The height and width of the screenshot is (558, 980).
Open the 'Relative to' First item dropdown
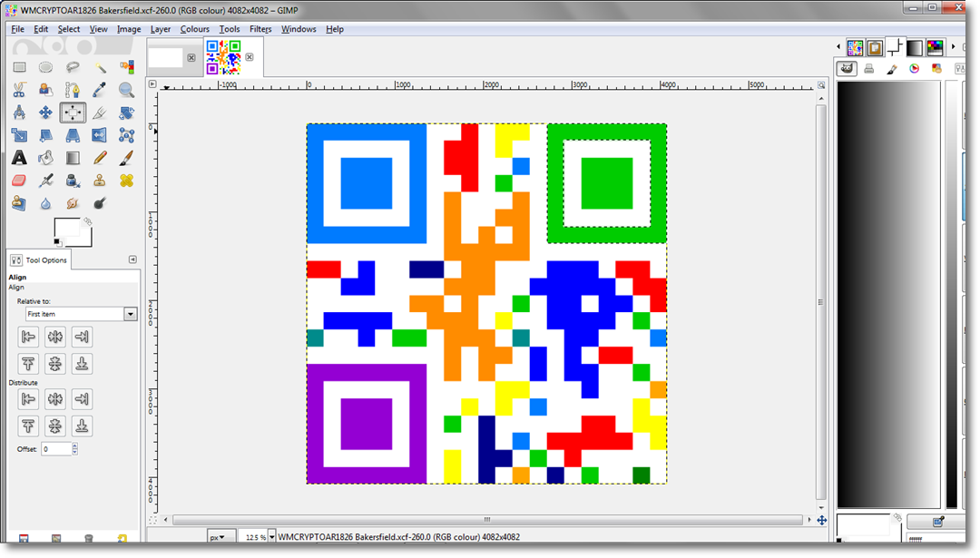click(82, 314)
